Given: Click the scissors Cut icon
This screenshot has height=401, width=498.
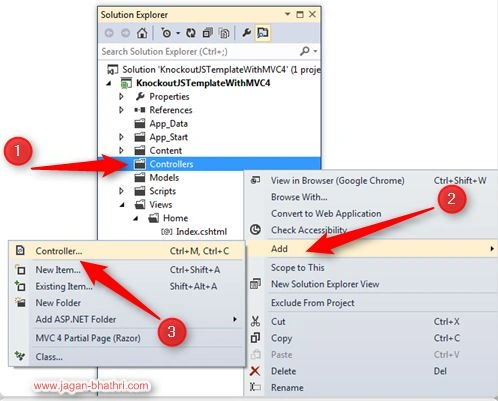Looking at the screenshot, I should pyautogui.click(x=255, y=321).
